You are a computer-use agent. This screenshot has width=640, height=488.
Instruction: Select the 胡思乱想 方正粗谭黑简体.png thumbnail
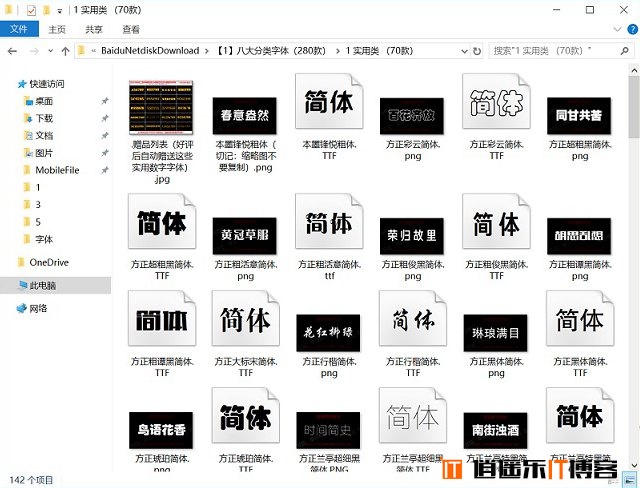[x=579, y=236]
